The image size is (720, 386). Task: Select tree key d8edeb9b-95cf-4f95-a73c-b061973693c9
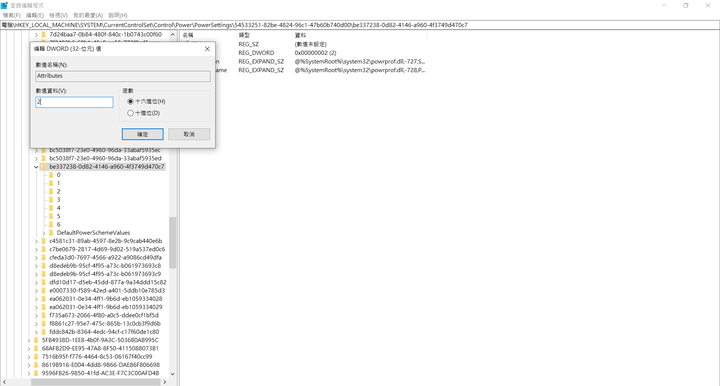point(105,274)
